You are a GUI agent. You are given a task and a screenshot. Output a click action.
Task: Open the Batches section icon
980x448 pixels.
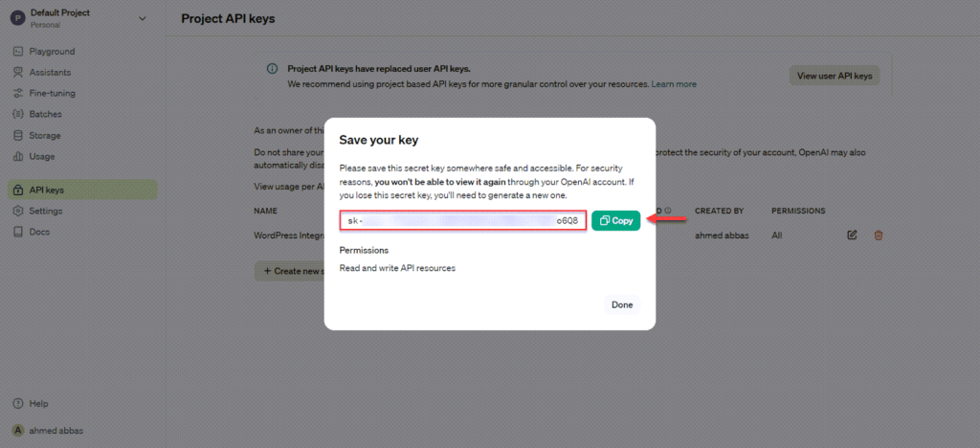[19, 115]
